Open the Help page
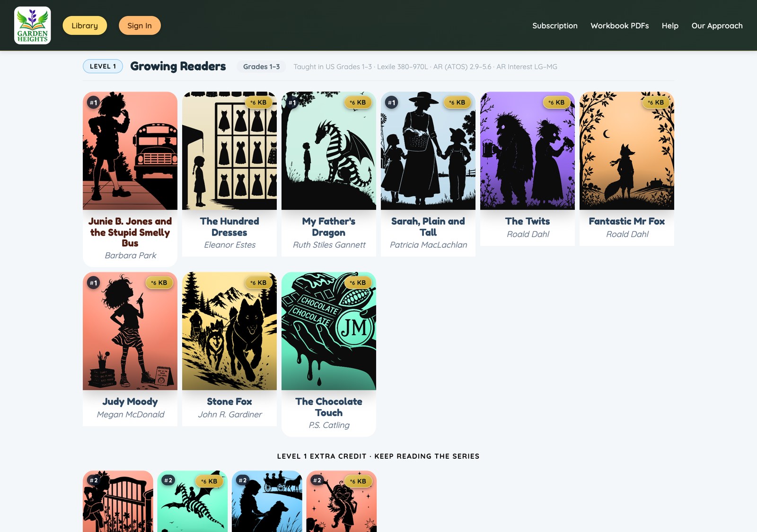This screenshot has height=532, width=757. (670, 26)
